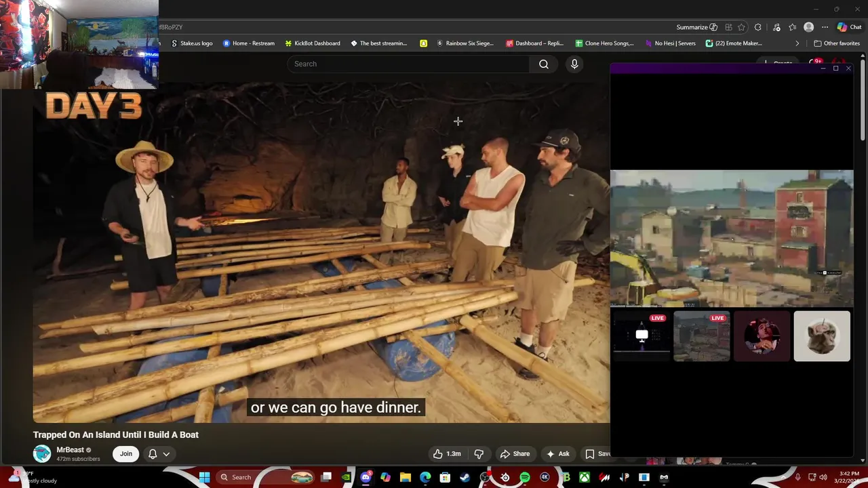868x488 pixels.
Task: Open Clone Hero Songs bookmark
Action: coord(605,43)
